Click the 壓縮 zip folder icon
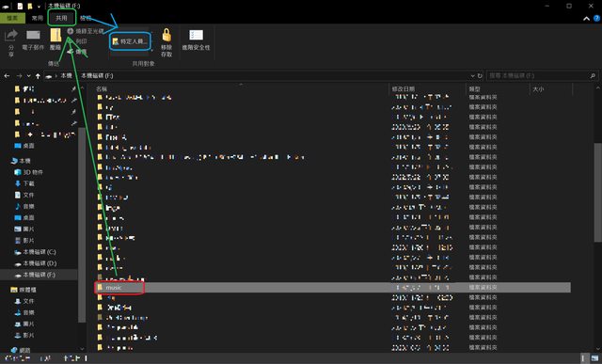This screenshot has height=364, width=602. point(55,36)
